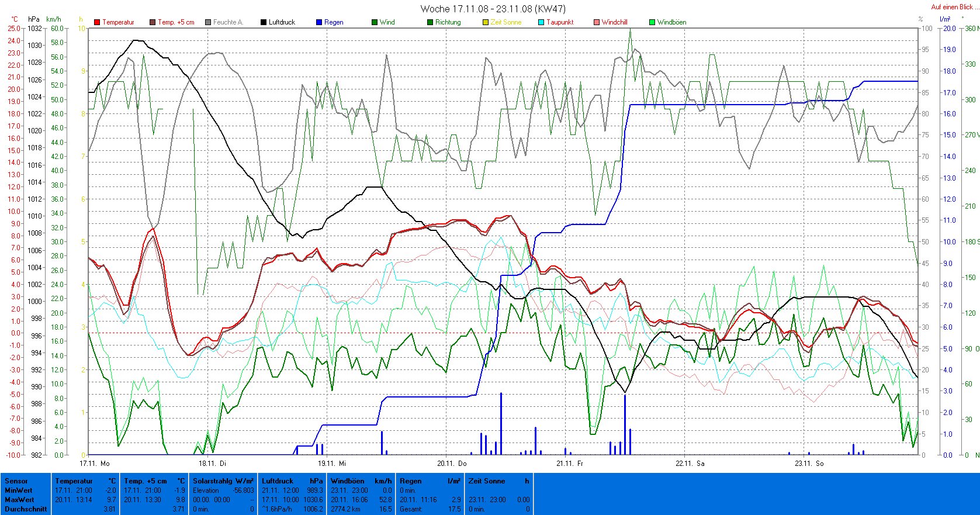The image size is (980, 515).
Task: Click the grey Feuchte A. legend square
Action: click(208, 22)
